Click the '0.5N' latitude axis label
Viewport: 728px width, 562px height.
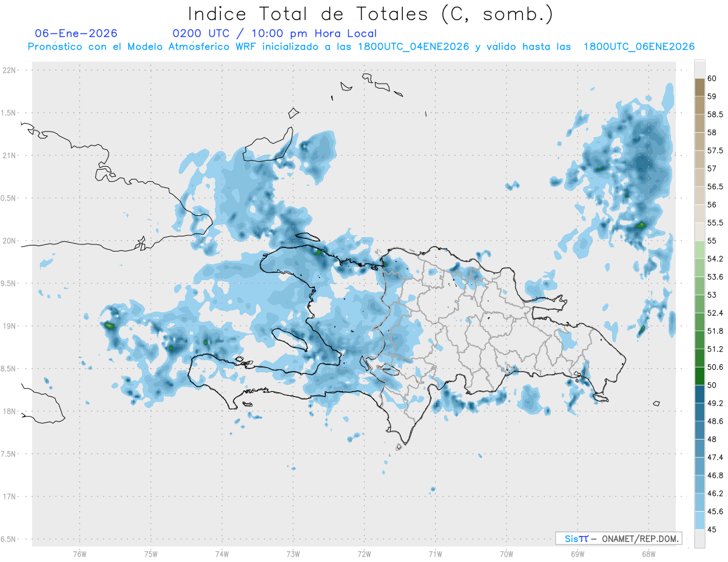pos(9,198)
